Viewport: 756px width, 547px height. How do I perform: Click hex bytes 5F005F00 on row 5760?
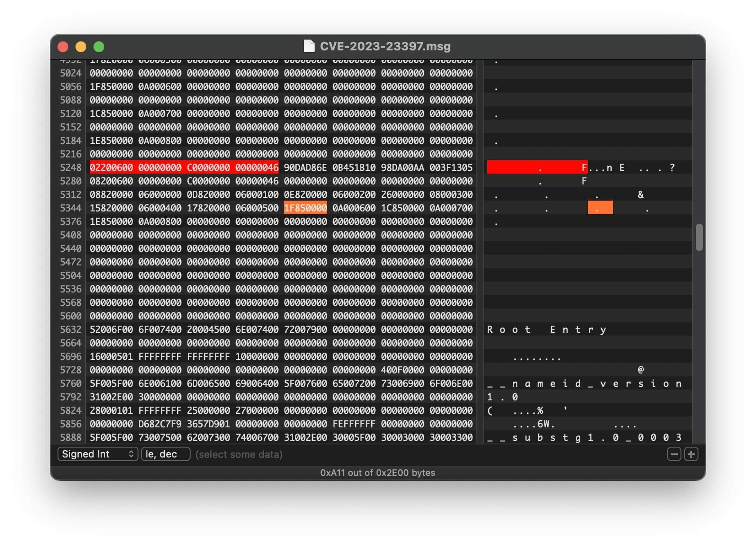111,384
